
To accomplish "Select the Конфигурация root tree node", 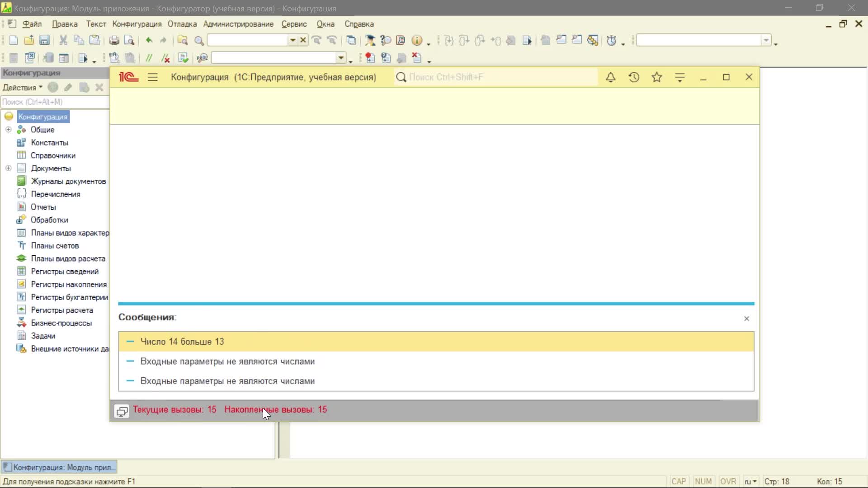I will [x=43, y=117].
